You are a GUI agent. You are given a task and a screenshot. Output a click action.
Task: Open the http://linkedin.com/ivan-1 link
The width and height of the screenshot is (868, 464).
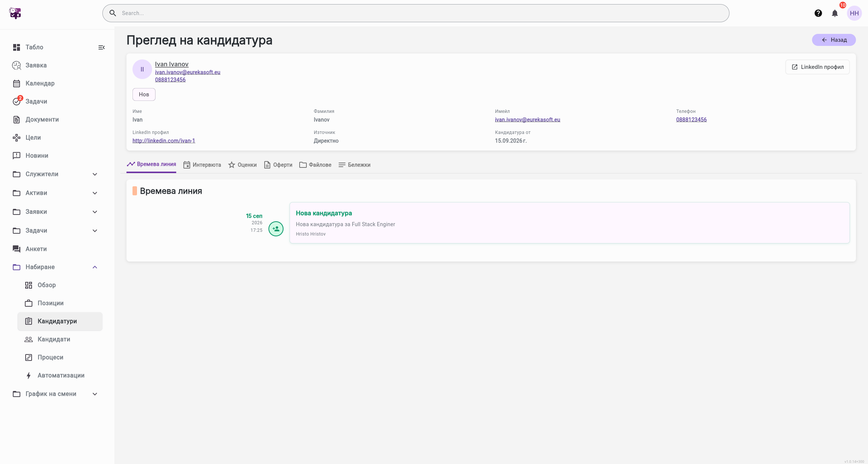click(x=164, y=141)
